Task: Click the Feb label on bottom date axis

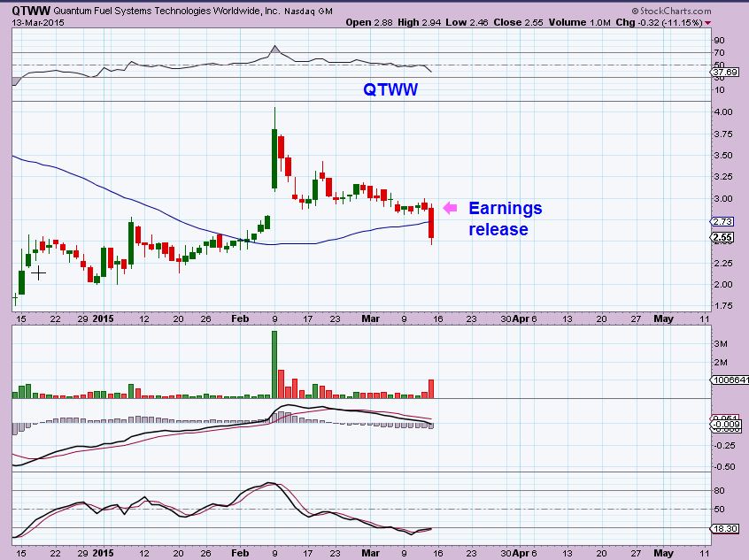Action: coord(240,553)
